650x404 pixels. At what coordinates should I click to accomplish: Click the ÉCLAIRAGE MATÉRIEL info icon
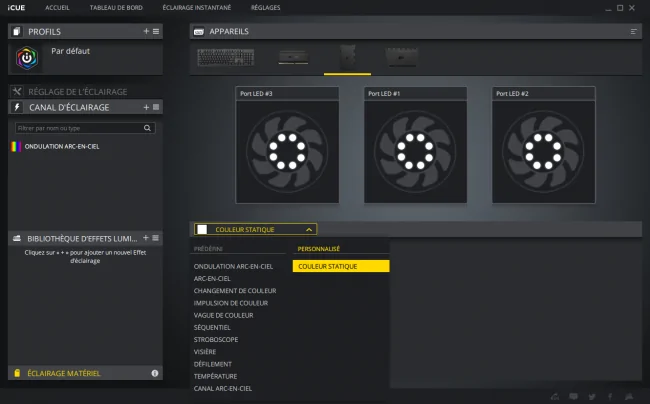pyautogui.click(x=155, y=373)
